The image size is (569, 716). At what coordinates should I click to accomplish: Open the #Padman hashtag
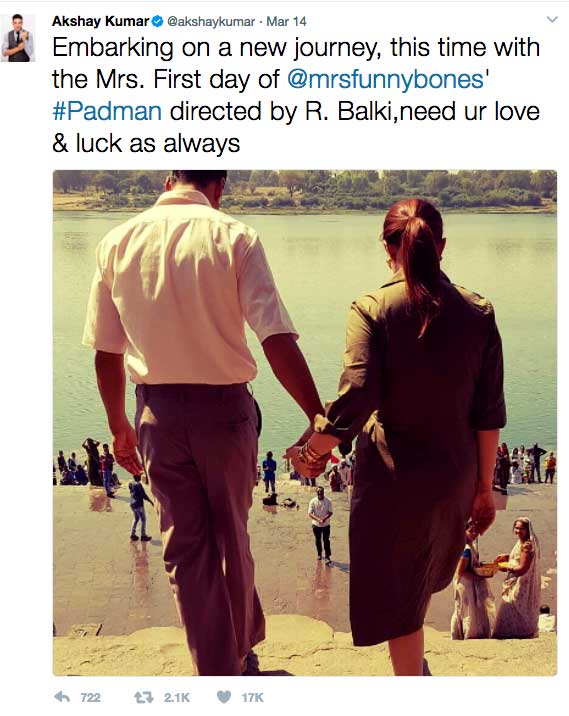pyautogui.click(x=107, y=111)
